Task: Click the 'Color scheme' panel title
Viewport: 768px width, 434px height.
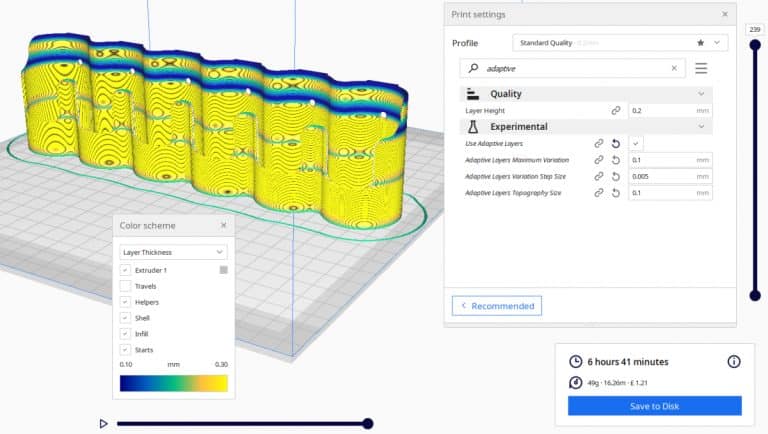Action: [x=147, y=225]
